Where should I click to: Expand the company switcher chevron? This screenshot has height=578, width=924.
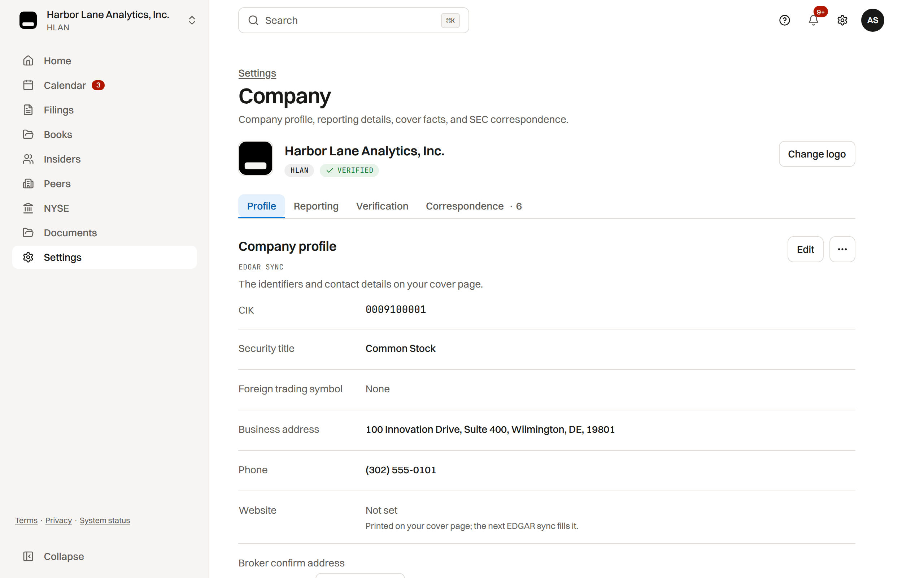[192, 20]
